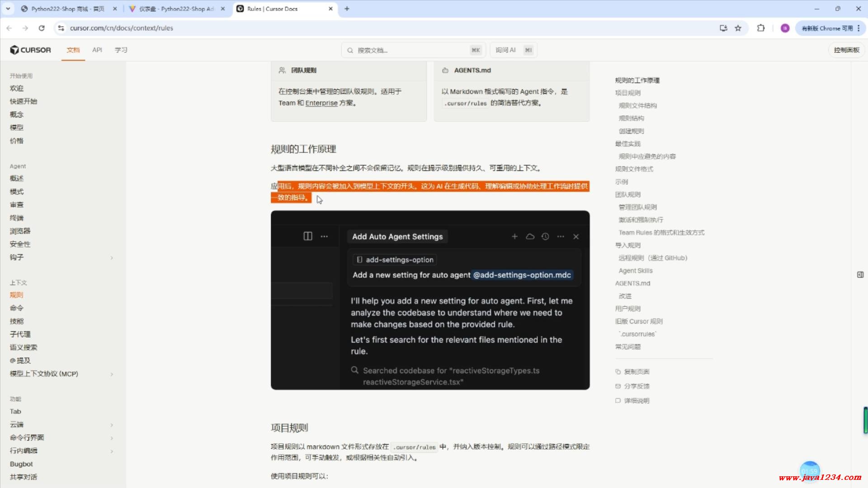The height and width of the screenshot is (488, 868).
Task: Click the 分享反馈 feedback icon
Action: [618, 386]
